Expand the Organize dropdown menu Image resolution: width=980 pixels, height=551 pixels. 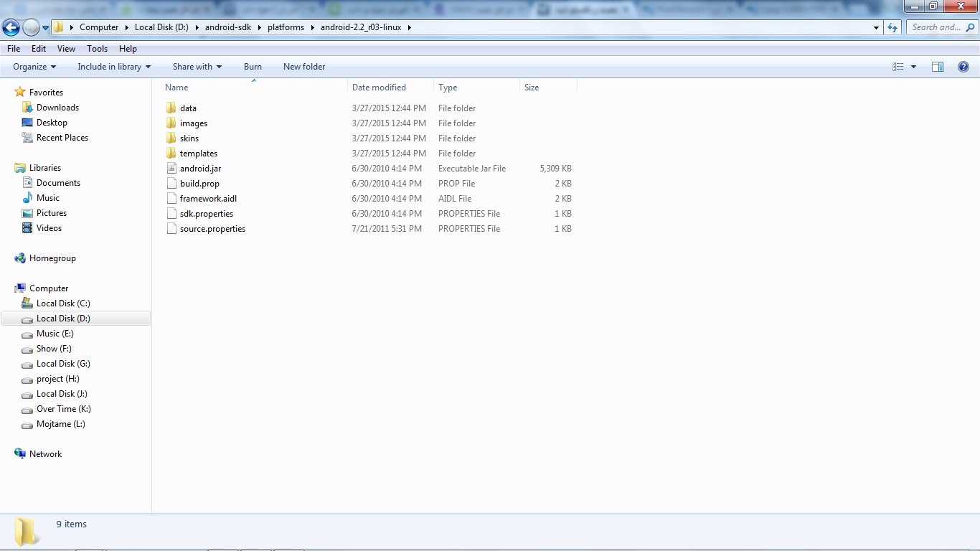pos(34,67)
